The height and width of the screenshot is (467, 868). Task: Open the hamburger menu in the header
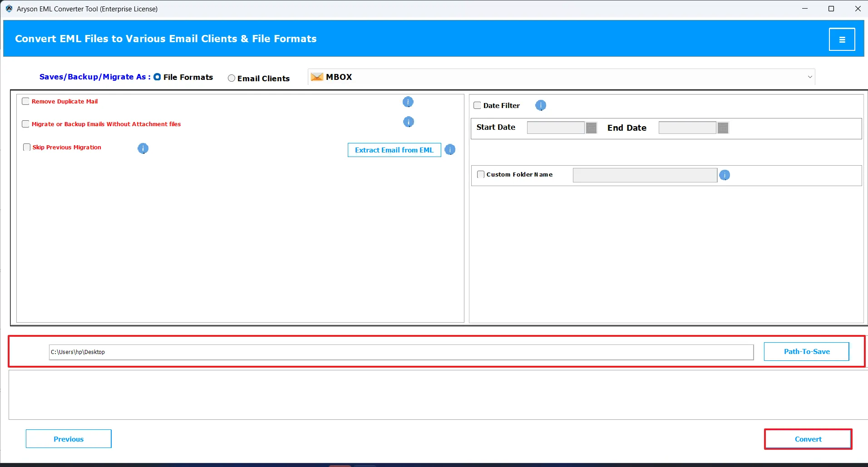(x=842, y=39)
